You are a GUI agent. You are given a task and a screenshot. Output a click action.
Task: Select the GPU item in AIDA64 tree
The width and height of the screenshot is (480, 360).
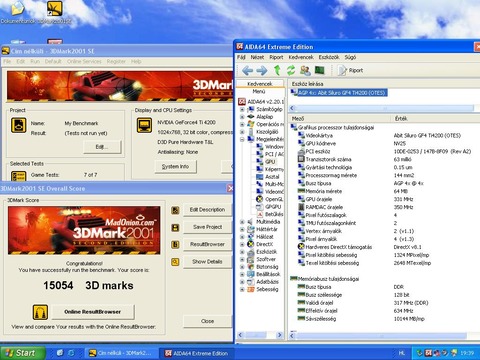pos(270,162)
